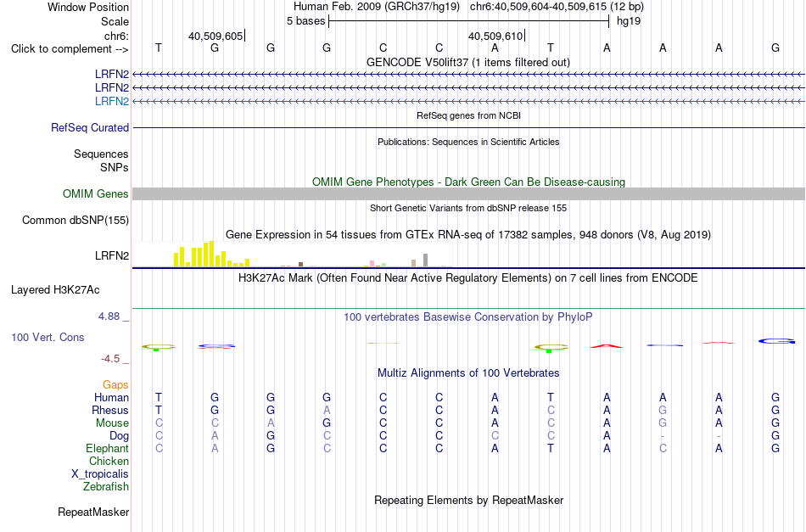Image resolution: width=806 pixels, height=532 pixels.
Task: Select the light blue LRFN2 transcript label
Action: click(111, 101)
